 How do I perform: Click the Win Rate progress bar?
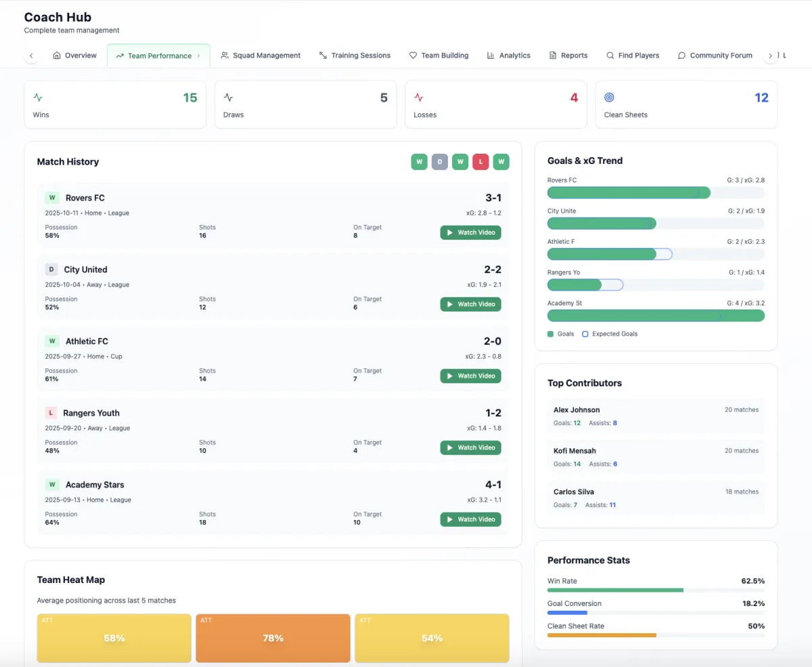pyautogui.click(x=656, y=590)
